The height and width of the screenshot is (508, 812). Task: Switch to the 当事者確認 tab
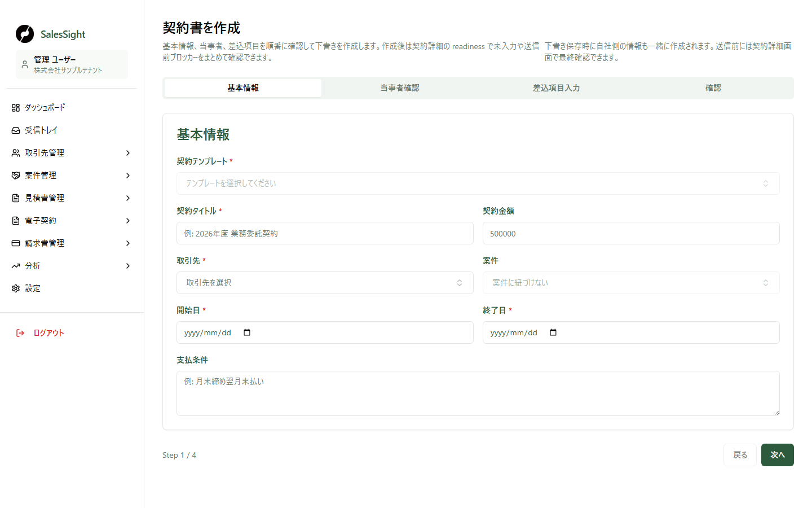[400, 88]
